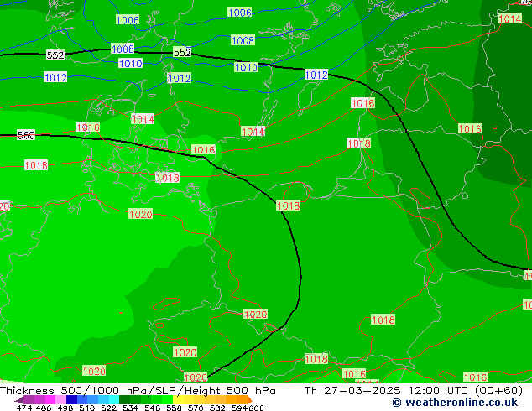Click the 'Th 27-03-2025 12:00 UTC (00+60)' timestamp
532x411 pixels.
pos(413,391)
